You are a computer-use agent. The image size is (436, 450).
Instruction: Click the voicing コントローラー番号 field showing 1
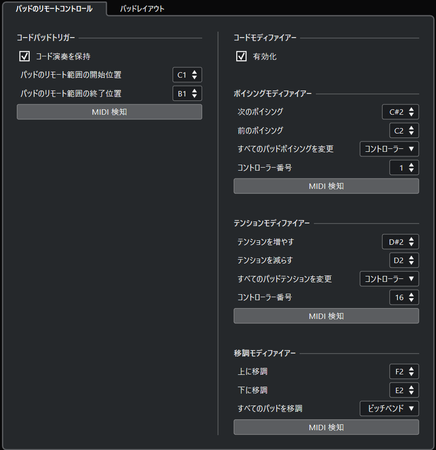tap(404, 168)
